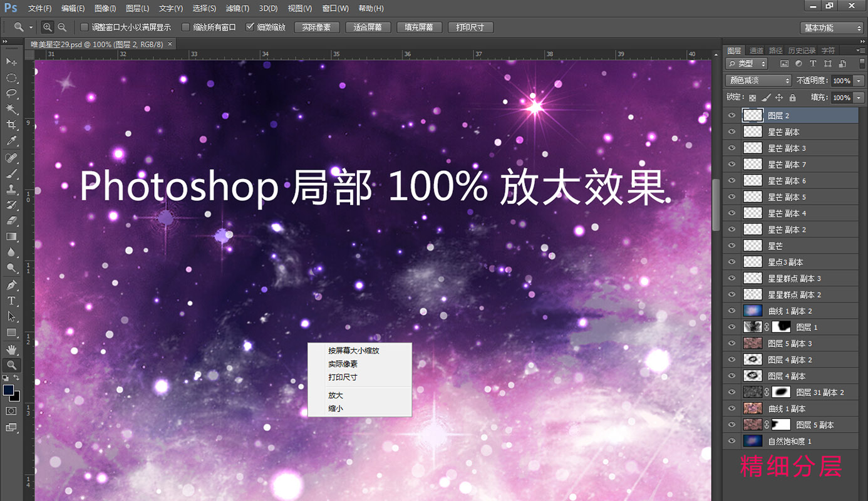
Task: Select the Healing Brush tool
Action: click(11, 158)
